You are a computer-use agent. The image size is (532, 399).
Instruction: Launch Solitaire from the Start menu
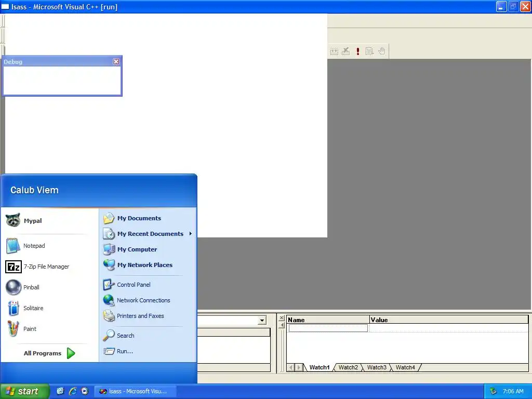point(49,308)
